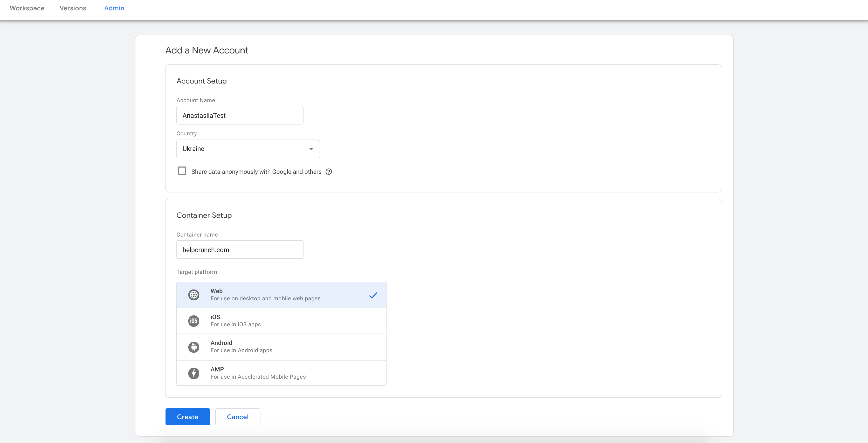The height and width of the screenshot is (443, 868).
Task: Click the AMP lightning bolt icon
Action: [194, 373]
